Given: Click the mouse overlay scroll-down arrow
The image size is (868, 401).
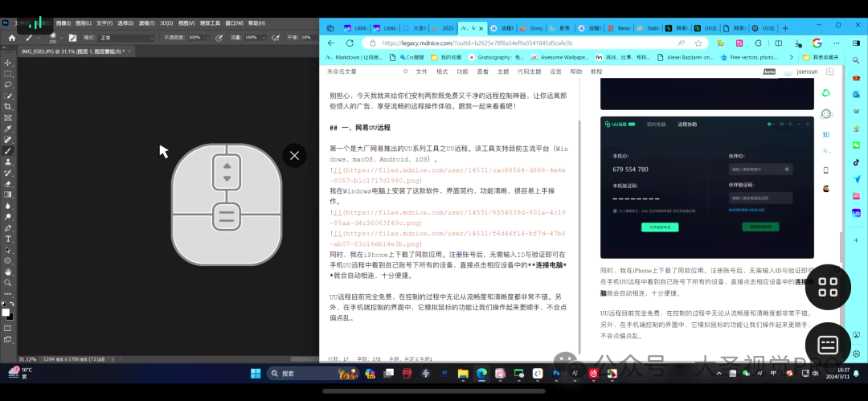Looking at the screenshot, I should [227, 178].
